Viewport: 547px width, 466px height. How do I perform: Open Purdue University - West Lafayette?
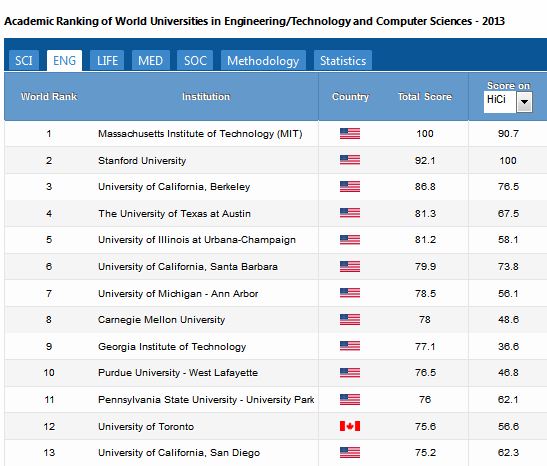pos(178,373)
